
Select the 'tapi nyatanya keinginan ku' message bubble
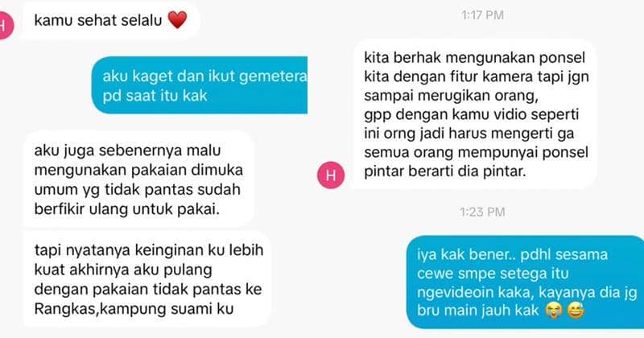pos(147,279)
